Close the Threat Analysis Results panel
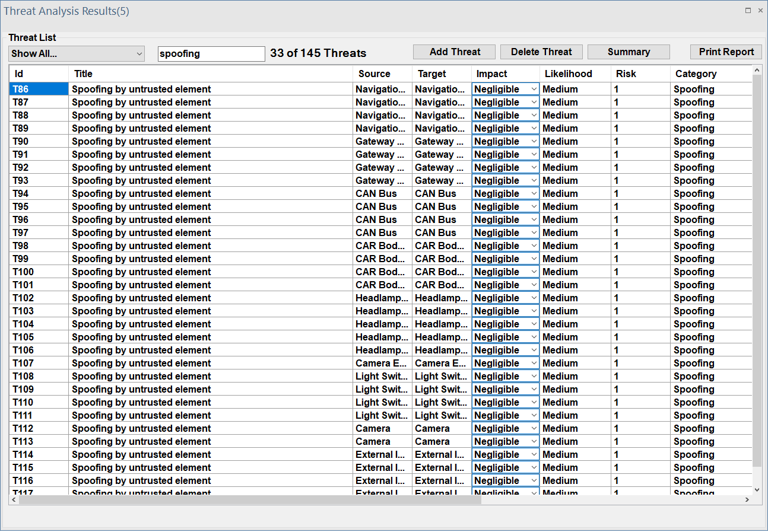The height and width of the screenshot is (532, 768). coord(760,11)
